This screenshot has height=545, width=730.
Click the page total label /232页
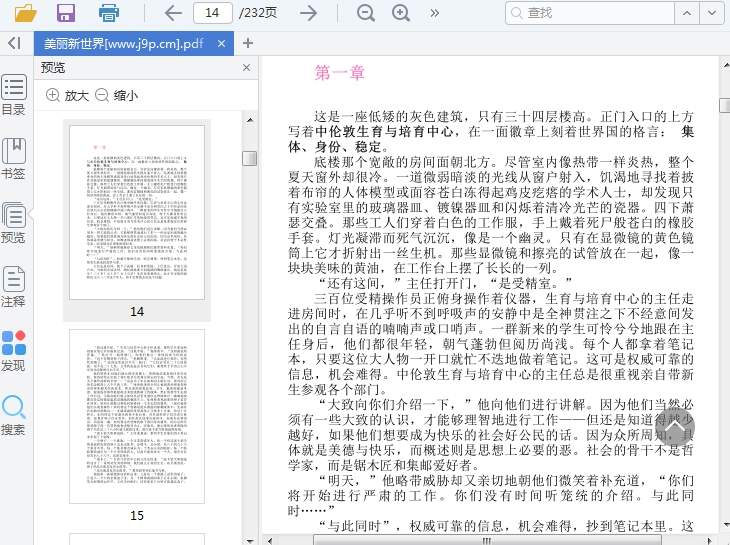pyautogui.click(x=258, y=13)
